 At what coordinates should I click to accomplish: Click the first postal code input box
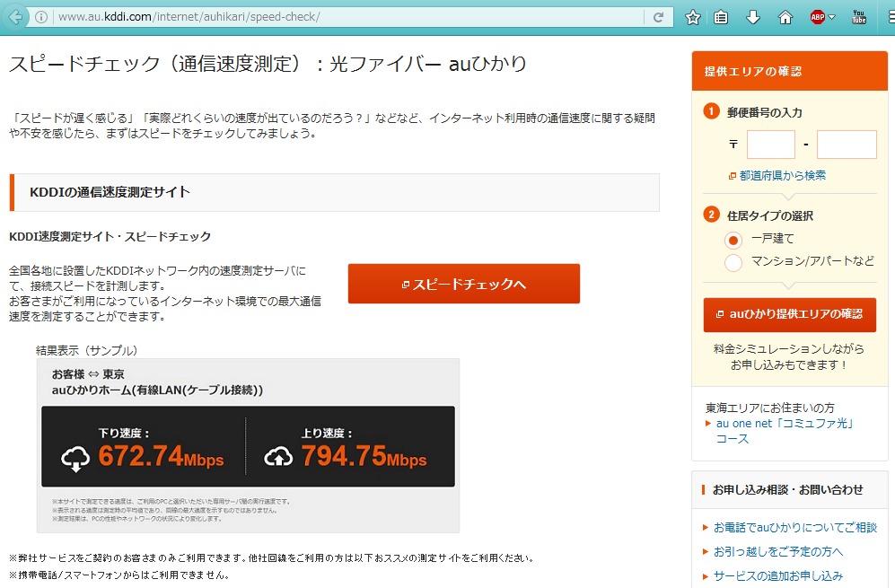click(770, 145)
